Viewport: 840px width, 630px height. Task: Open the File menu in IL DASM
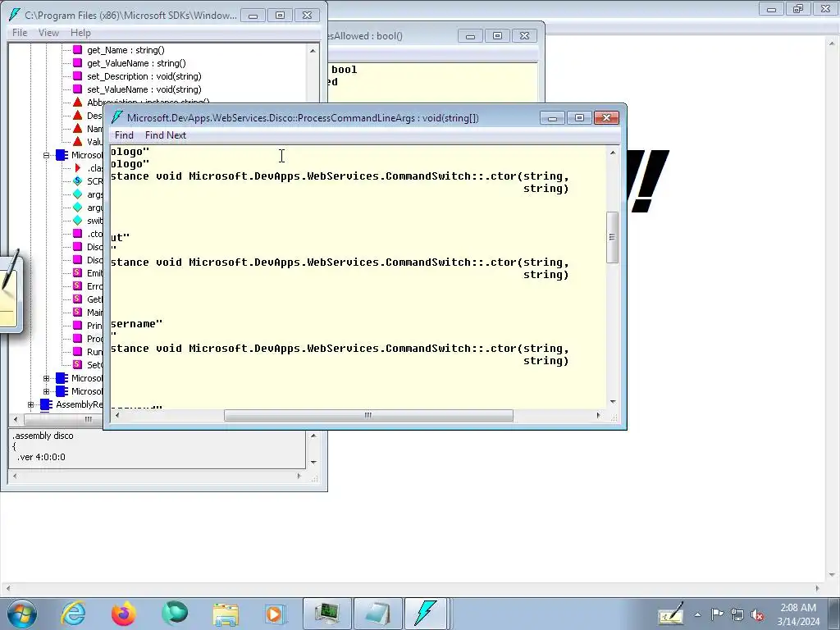click(x=20, y=33)
